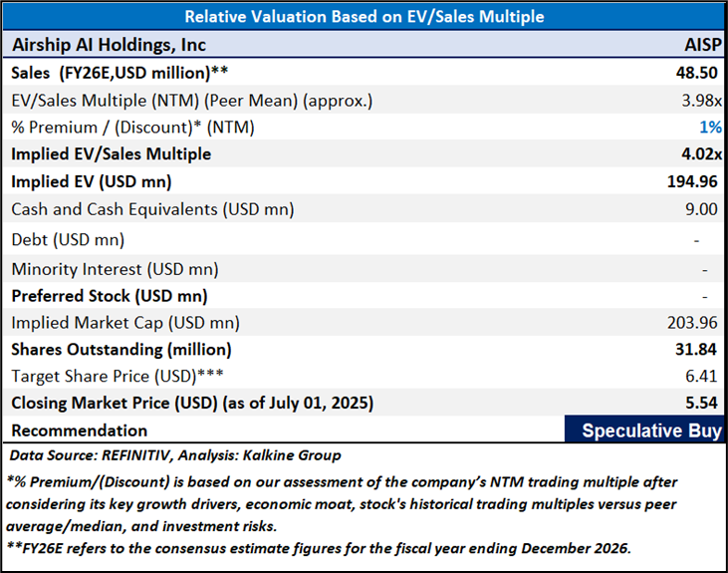Click the dash value in Preferred Stock row
The width and height of the screenshot is (728, 573).
pos(705,297)
